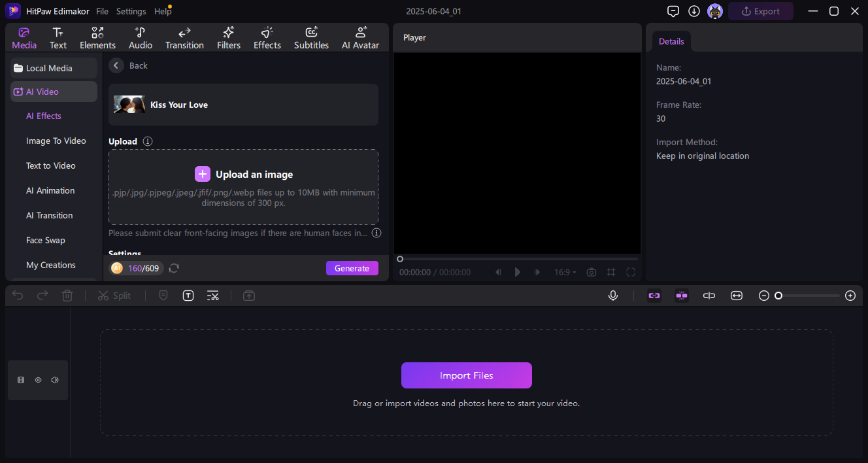Click the fit timeline to window icon

click(737, 296)
